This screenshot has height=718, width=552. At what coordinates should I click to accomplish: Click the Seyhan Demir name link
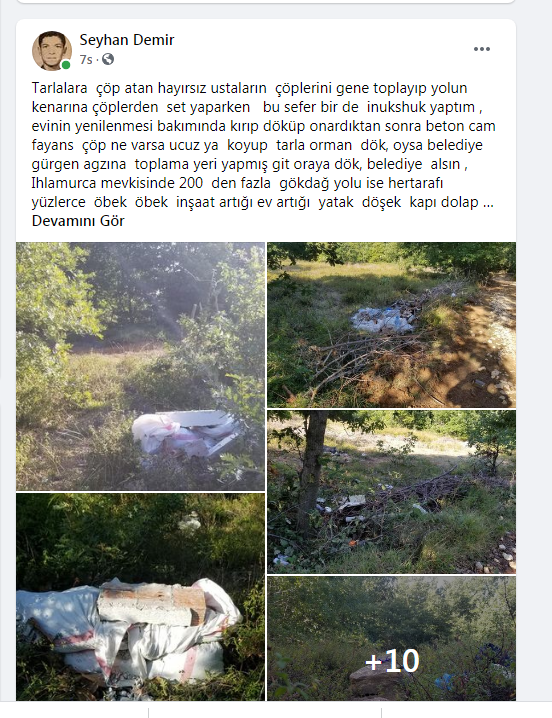tap(127, 40)
